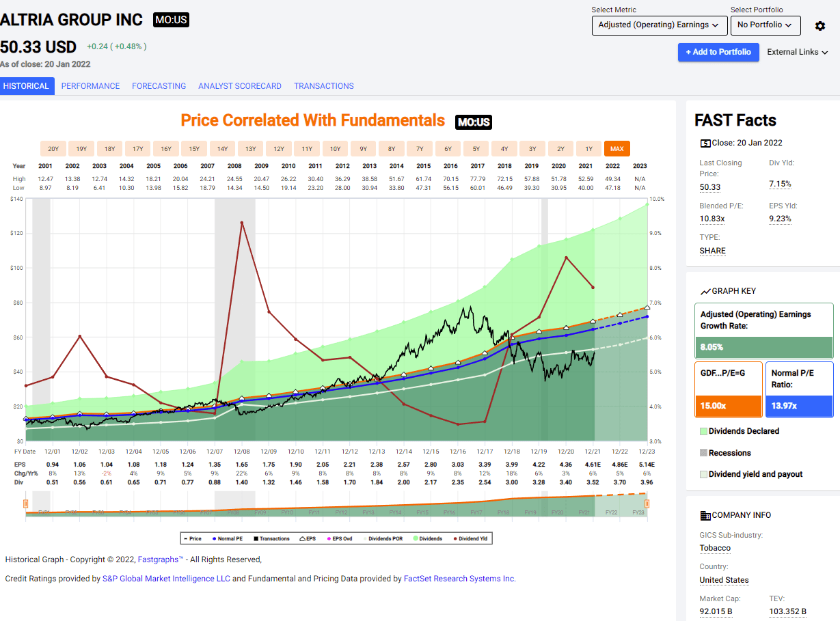Viewport: 840px width, 621px height.
Task: Select the 4Y time range button
Action: [504, 149]
